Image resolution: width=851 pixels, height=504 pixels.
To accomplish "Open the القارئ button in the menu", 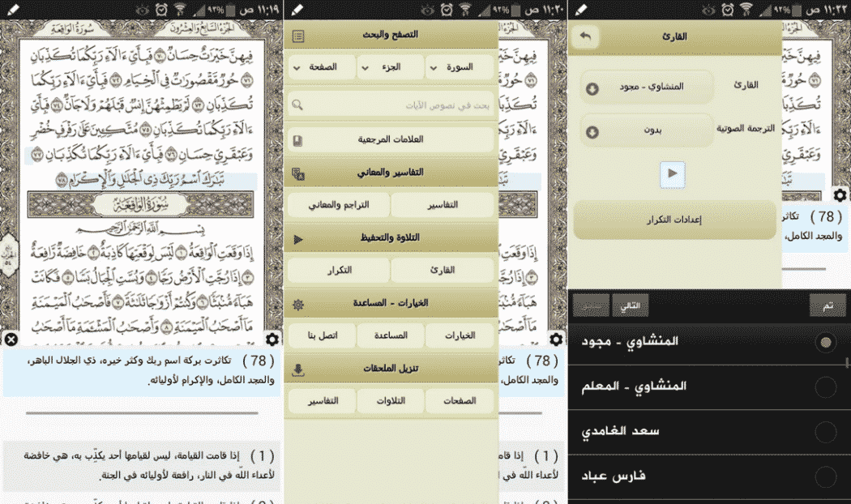I will pos(443,270).
